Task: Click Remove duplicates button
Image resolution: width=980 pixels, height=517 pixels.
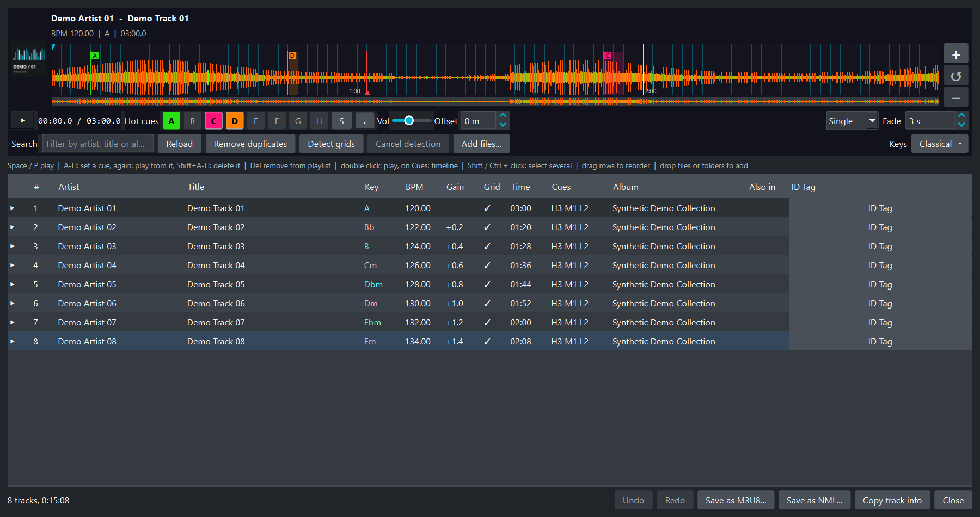Action: [x=250, y=144]
